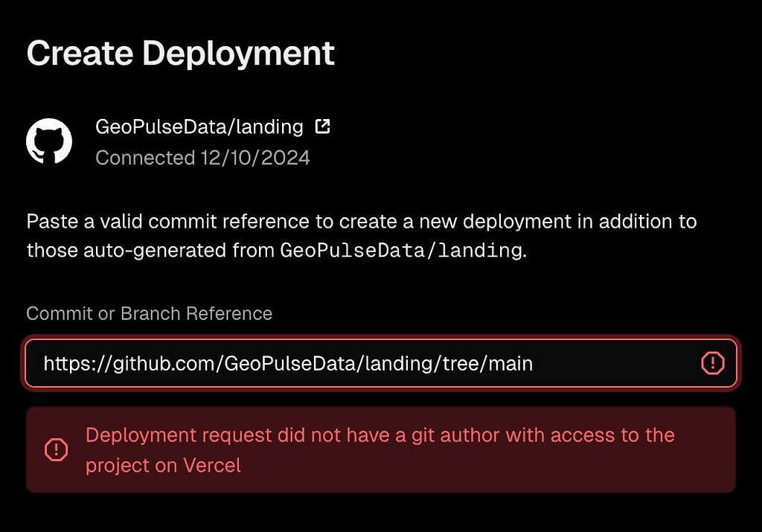The image size is (762, 532).
Task: Click the Commit or Branch Reference label
Action: tap(149, 313)
